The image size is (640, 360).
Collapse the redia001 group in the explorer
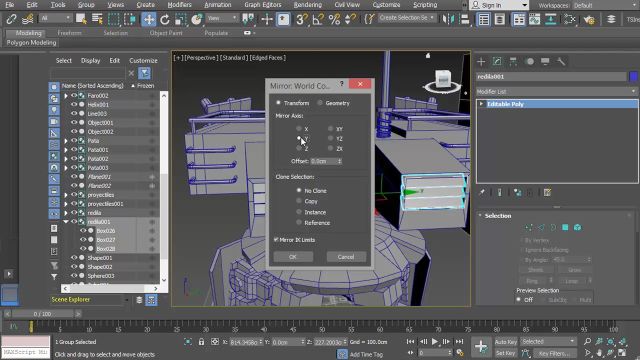click(65, 222)
